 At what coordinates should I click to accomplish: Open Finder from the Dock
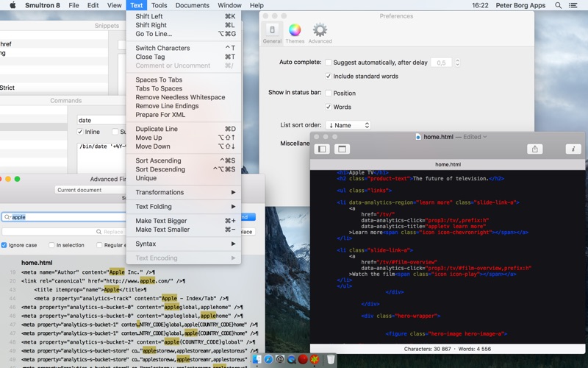257,360
